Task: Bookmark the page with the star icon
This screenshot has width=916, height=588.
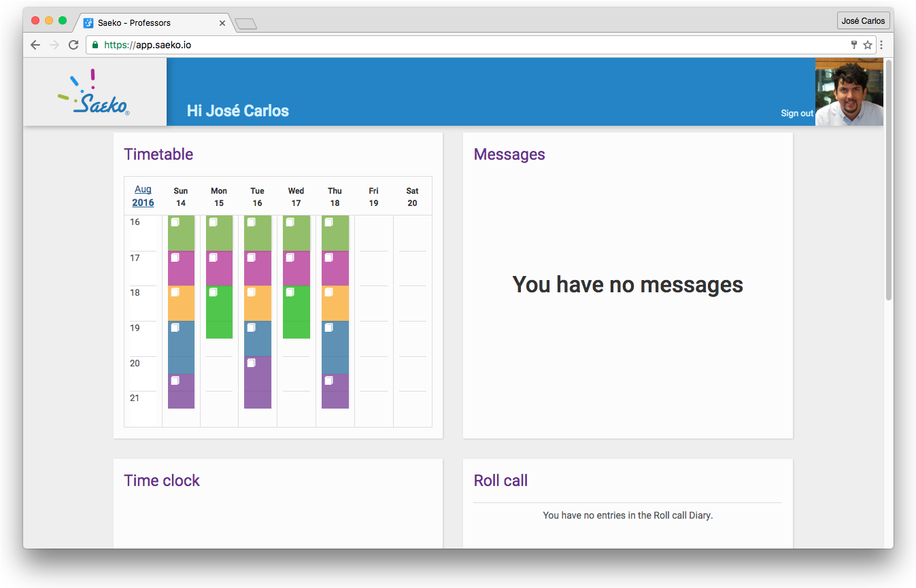Action: [867, 45]
